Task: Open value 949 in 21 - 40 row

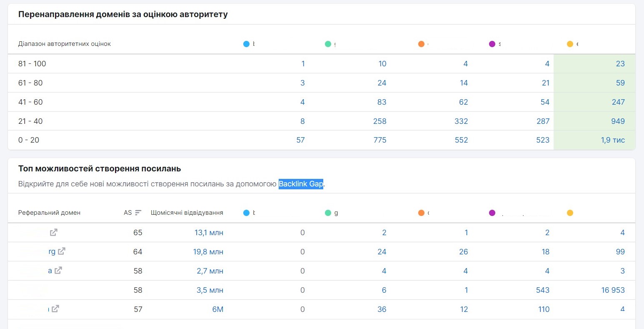Action: point(618,121)
